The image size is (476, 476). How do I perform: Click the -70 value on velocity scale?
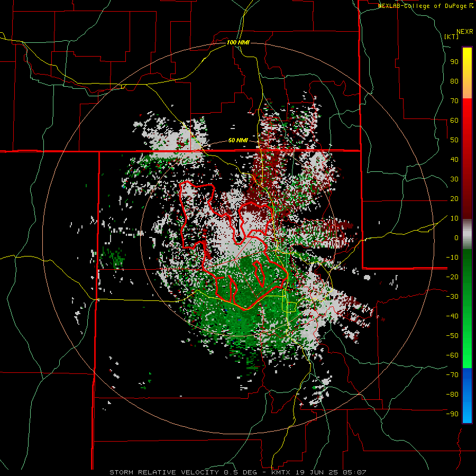[452, 375]
